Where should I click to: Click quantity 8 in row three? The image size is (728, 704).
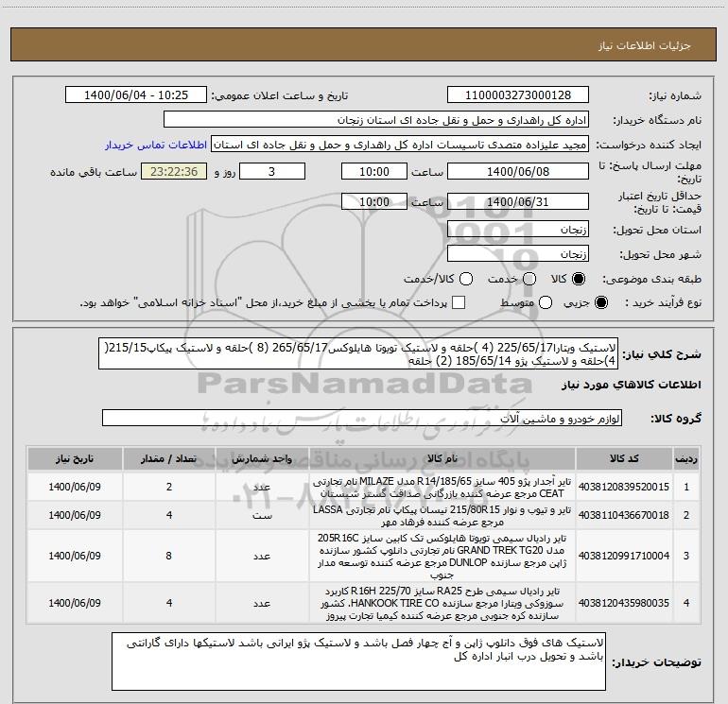pos(169,556)
